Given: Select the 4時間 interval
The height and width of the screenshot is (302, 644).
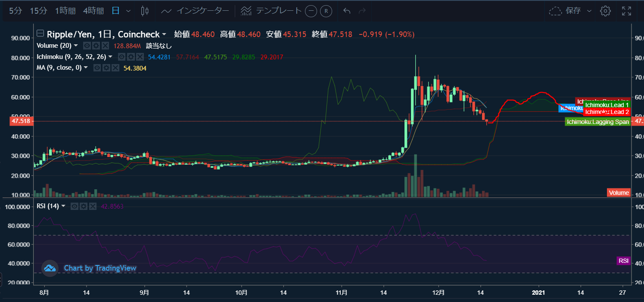Looking at the screenshot, I should [x=93, y=11].
